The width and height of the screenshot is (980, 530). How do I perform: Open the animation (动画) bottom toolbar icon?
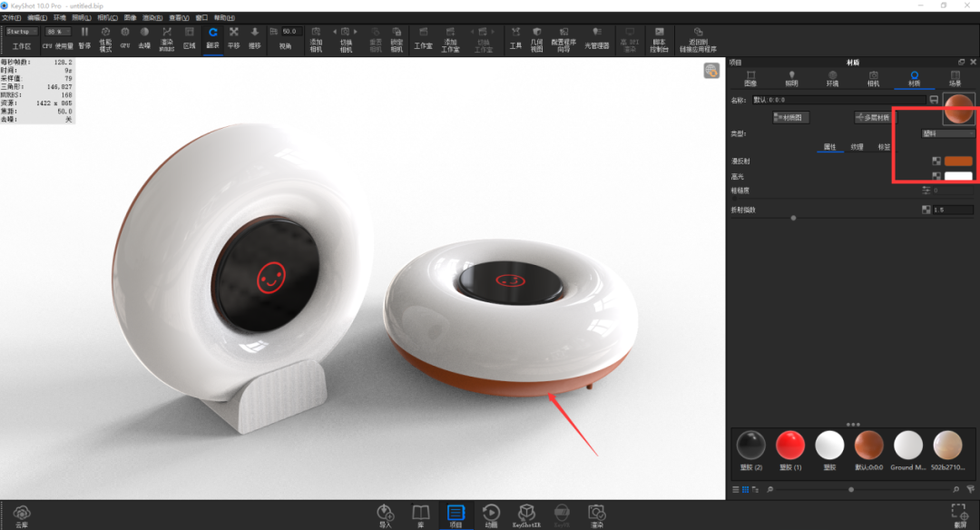(x=491, y=515)
